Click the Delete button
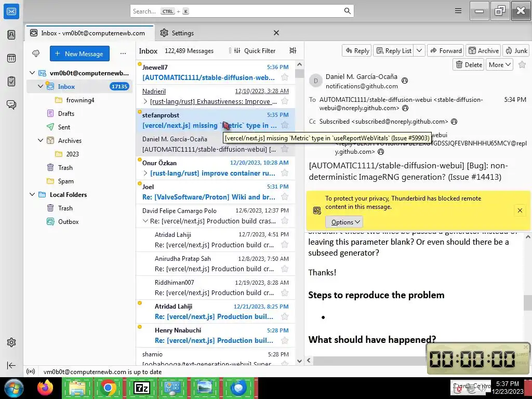Screen dimensions: 532x399 (469, 64)
